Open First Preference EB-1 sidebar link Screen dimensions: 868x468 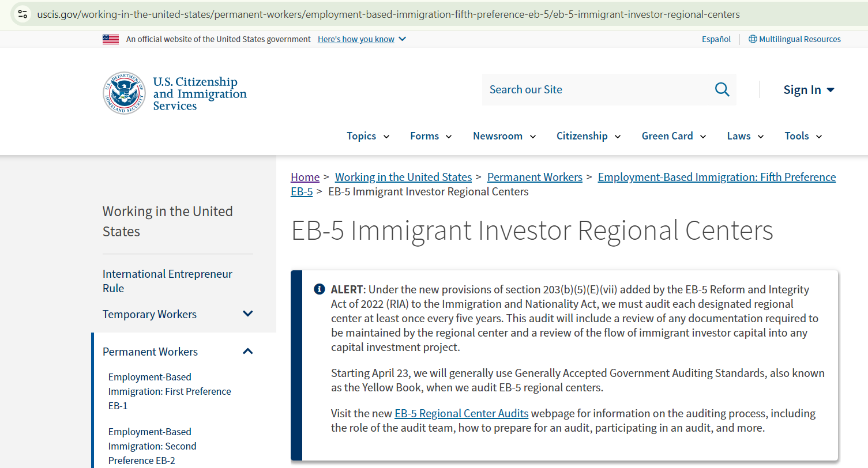click(170, 391)
